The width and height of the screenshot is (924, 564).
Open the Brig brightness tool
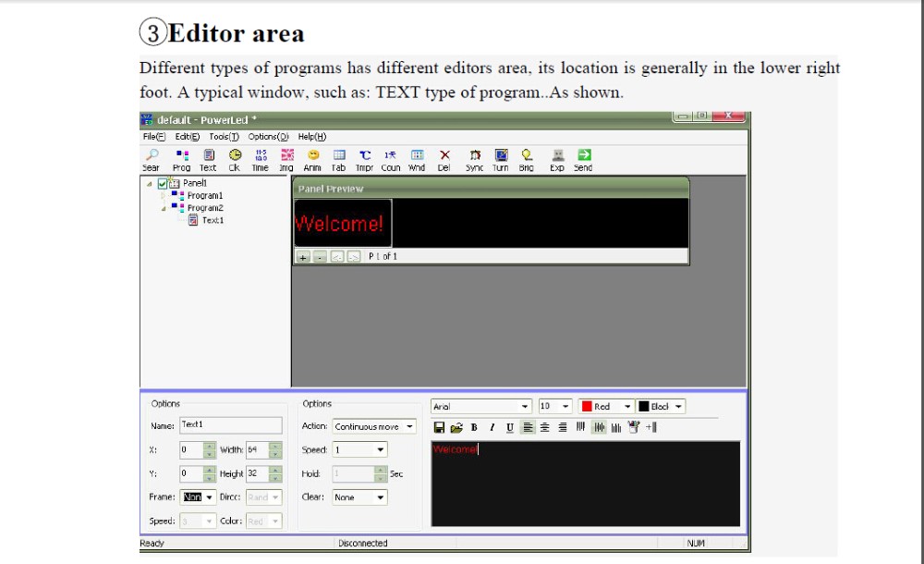(x=527, y=156)
